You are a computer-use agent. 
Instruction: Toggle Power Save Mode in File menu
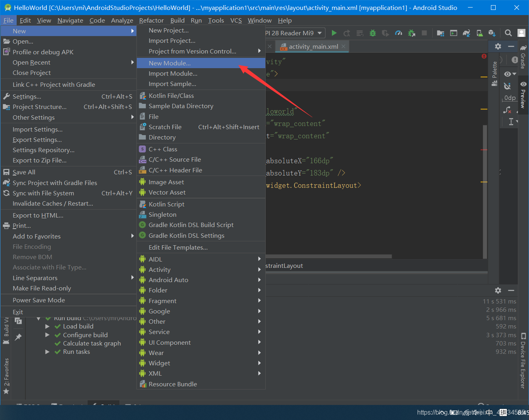(x=68, y=300)
